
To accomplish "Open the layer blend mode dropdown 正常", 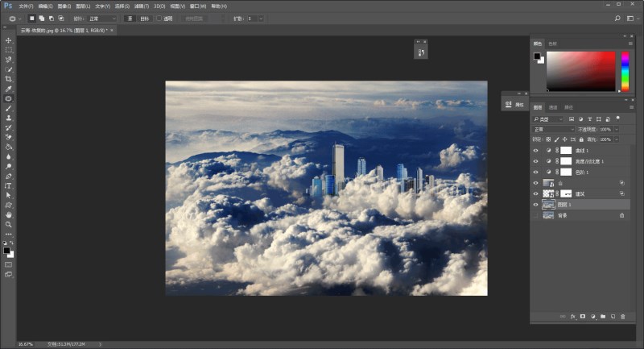I will 551,129.
